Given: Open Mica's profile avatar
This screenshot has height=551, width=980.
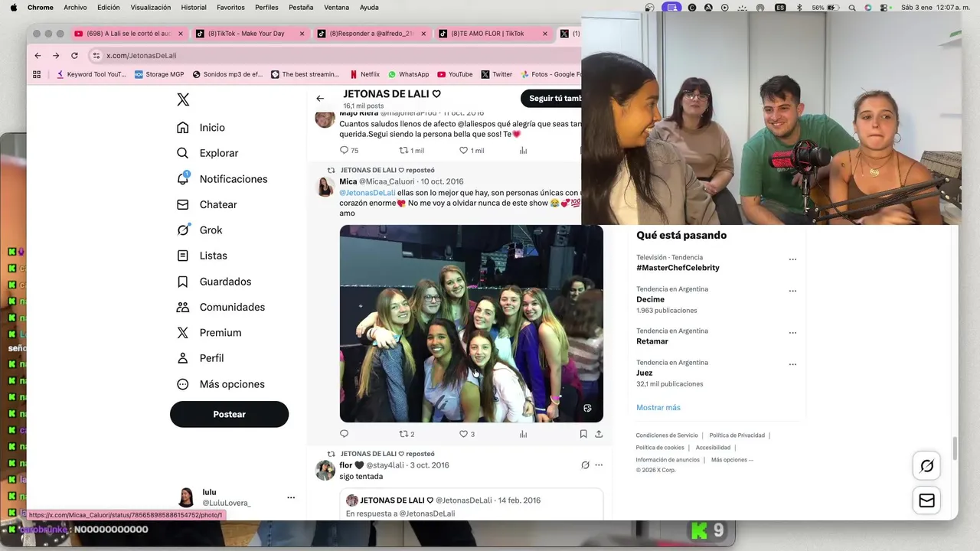Looking at the screenshot, I should click(325, 187).
